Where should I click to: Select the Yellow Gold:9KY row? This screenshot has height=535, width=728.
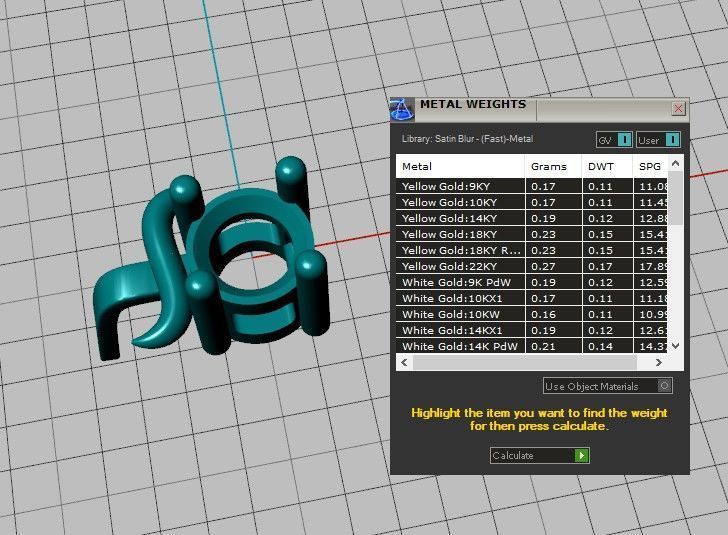532,186
